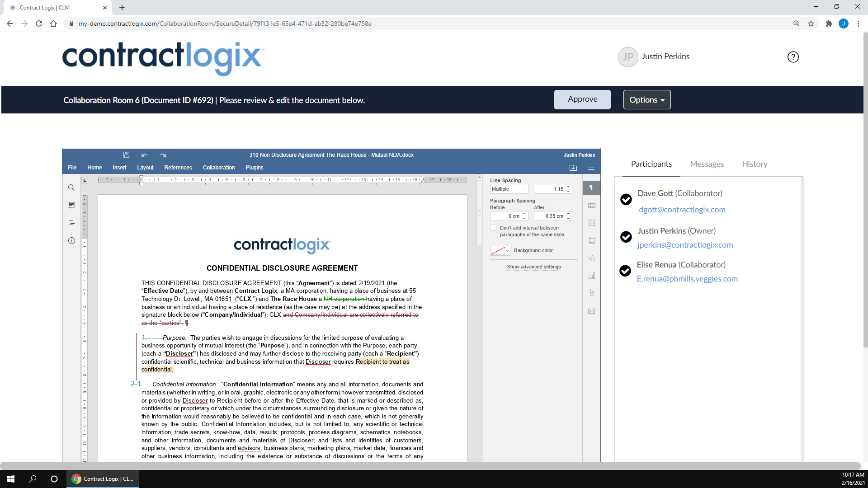Decrease spacing After value
Viewport: 868px width, 488px height.
pyautogui.click(x=568, y=219)
